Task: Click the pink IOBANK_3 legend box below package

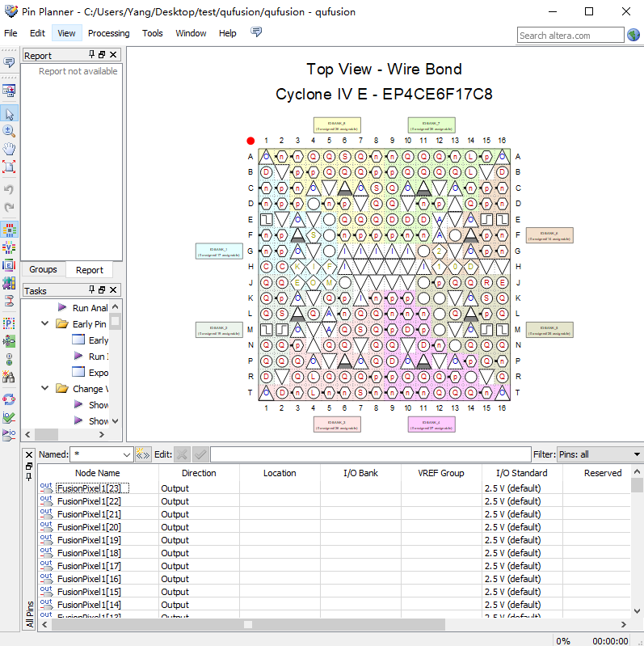Action: tap(337, 424)
